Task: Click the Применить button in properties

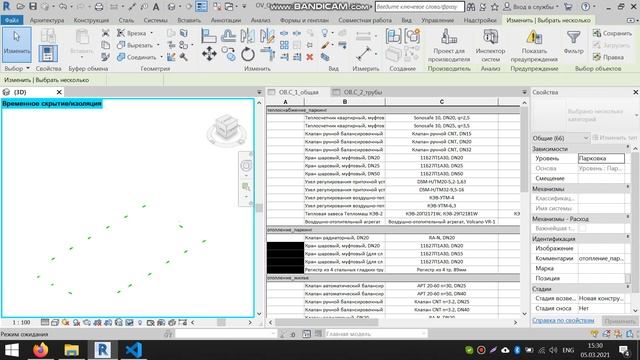Action: point(620,321)
